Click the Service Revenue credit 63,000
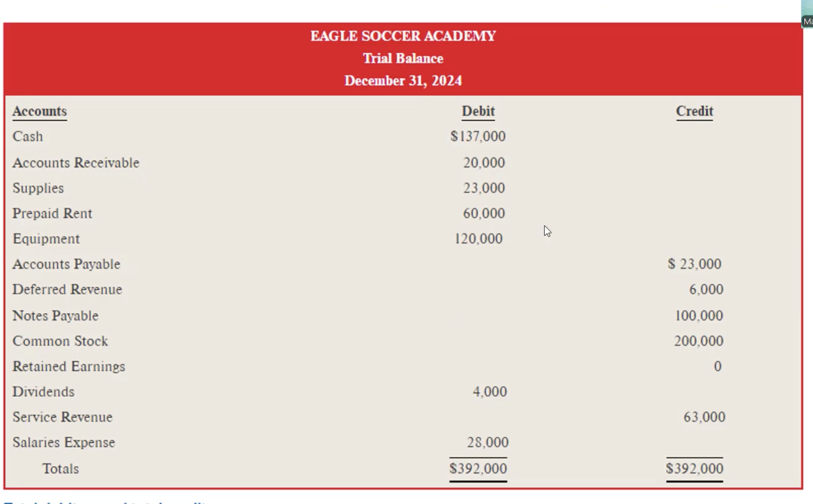 pos(704,417)
